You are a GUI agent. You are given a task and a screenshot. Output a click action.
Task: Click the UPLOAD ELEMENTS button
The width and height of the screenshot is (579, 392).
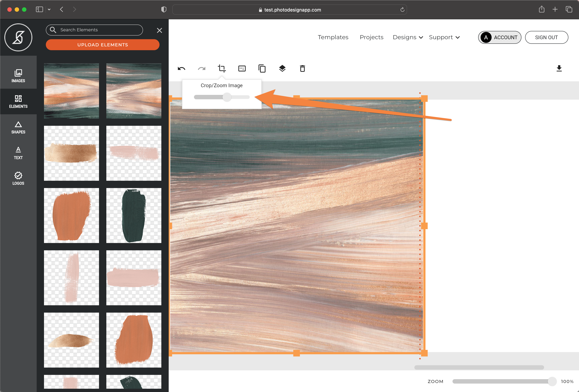tap(102, 45)
